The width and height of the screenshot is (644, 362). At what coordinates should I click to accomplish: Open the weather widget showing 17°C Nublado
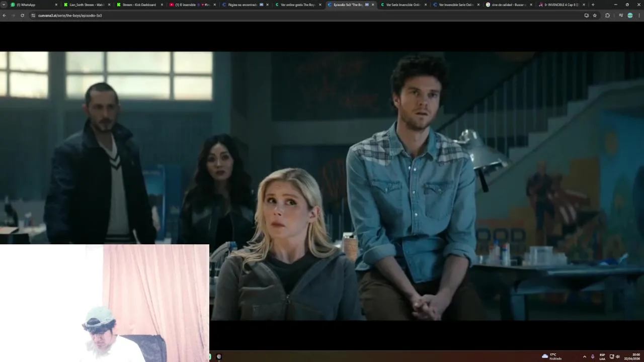coord(551,356)
